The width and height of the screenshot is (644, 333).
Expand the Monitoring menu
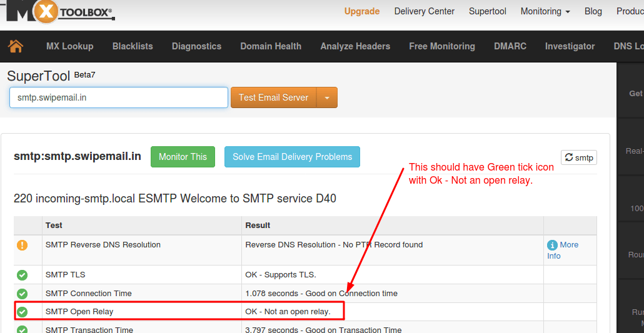(x=545, y=11)
